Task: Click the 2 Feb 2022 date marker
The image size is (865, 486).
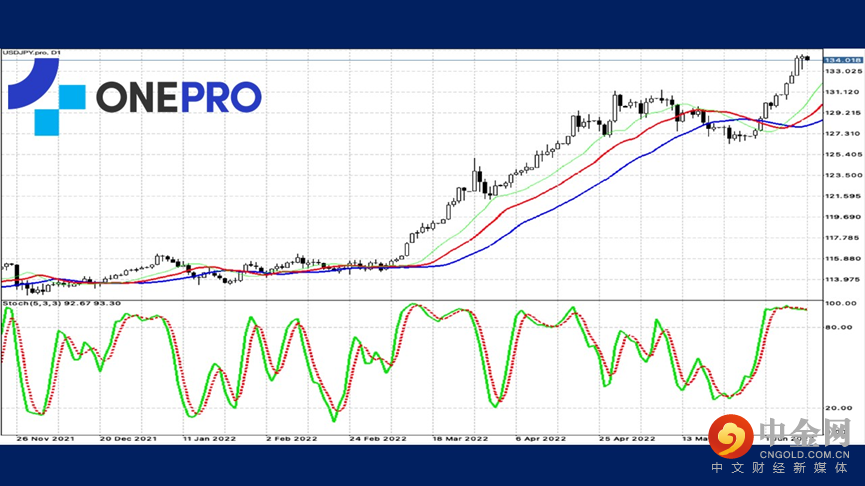Action: click(x=291, y=439)
